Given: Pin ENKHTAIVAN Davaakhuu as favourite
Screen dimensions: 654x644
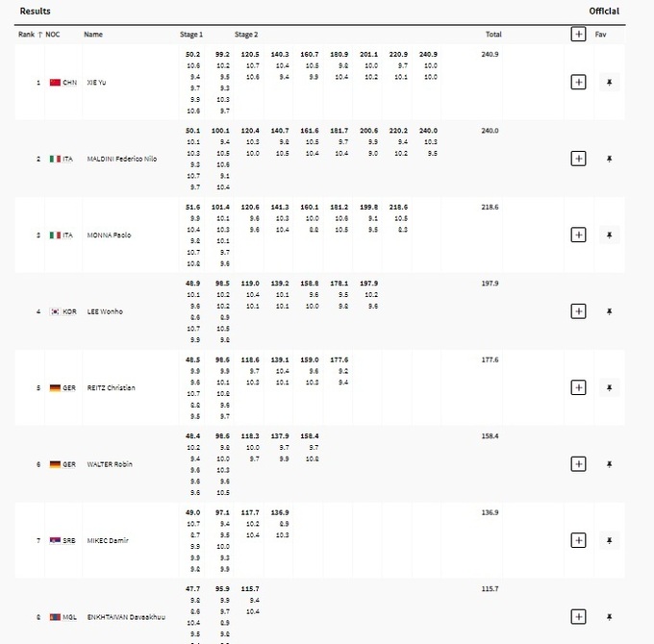Looking at the screenshot, I should pos(609,616).
